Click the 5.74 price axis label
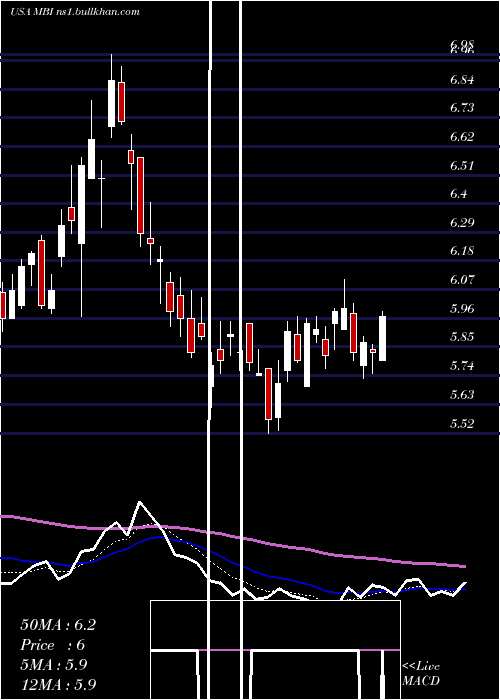The width and height of the screenshot is (500, 700). tap(462, 366)
